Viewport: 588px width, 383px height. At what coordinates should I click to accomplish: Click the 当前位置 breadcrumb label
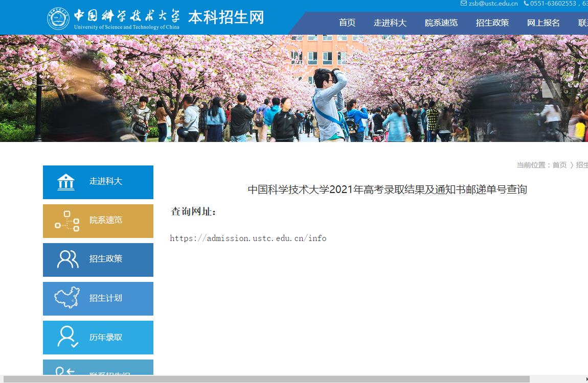click(533, 165)
